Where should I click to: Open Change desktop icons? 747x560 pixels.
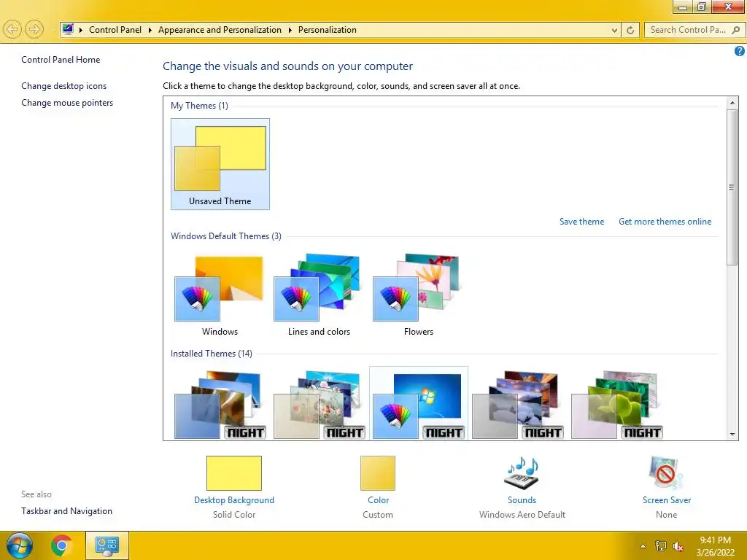(x=64, y=86)
